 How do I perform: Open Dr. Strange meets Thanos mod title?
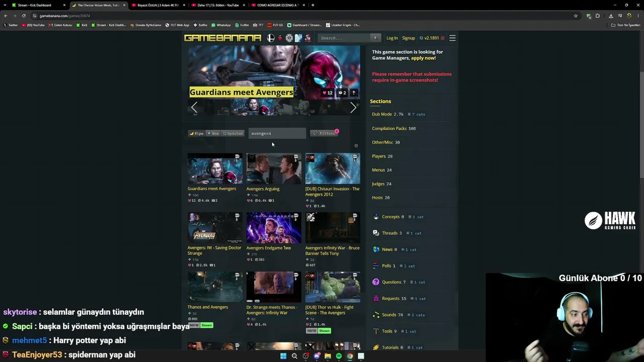[272, 310]
